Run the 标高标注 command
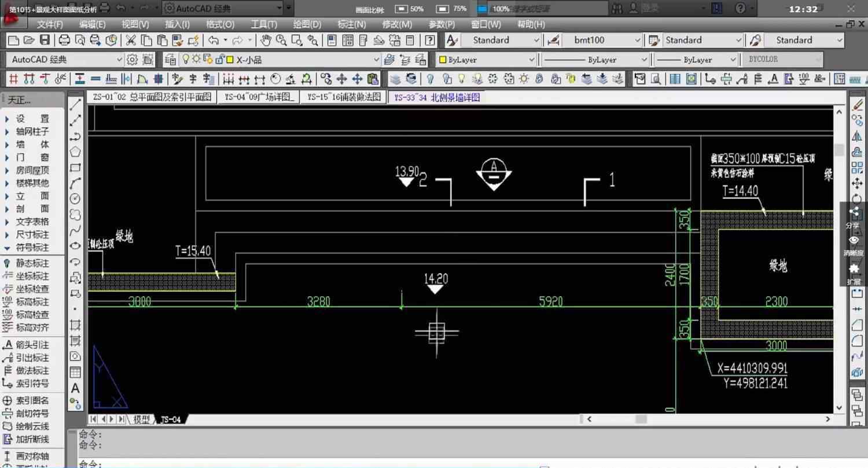This screenshot has width=868, height=468. coord(32,302)
